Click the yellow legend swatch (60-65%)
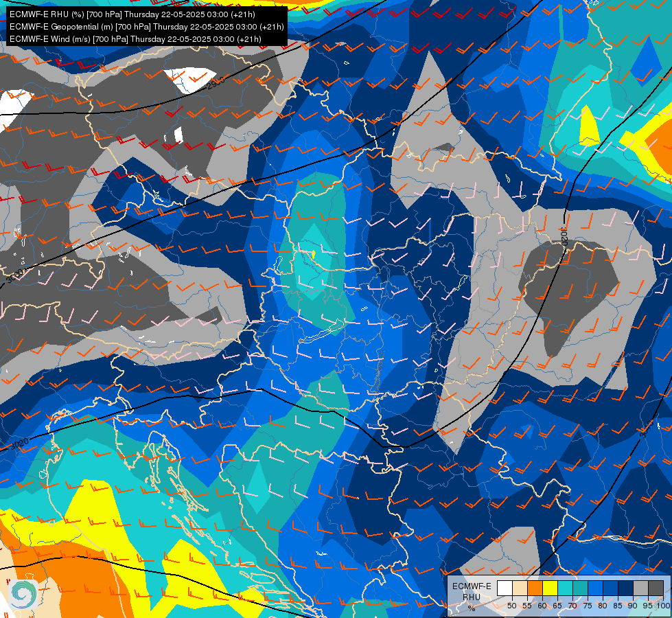 pyautogui.click(x=550, y=588)
